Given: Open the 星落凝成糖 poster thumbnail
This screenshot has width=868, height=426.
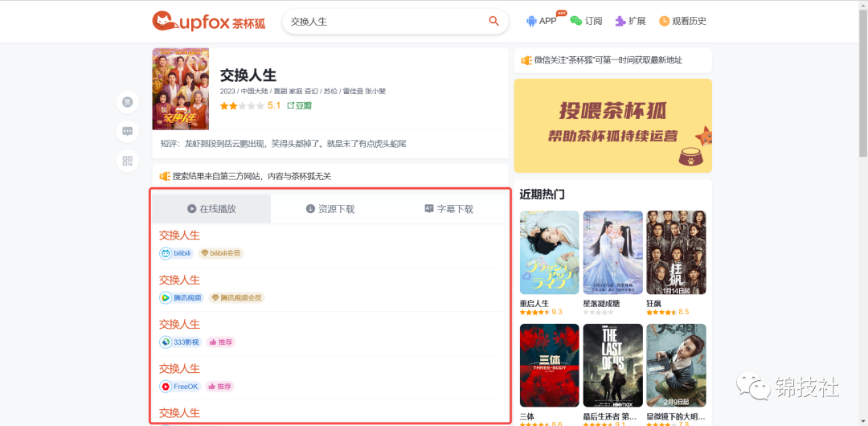Looking at the screenshot, I should click(x=612, y=252).
